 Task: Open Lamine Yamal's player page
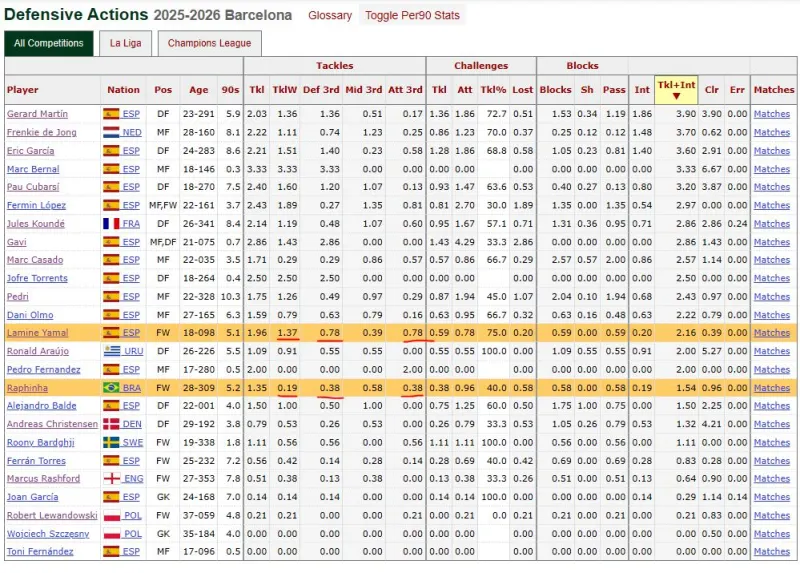(37, 333)
